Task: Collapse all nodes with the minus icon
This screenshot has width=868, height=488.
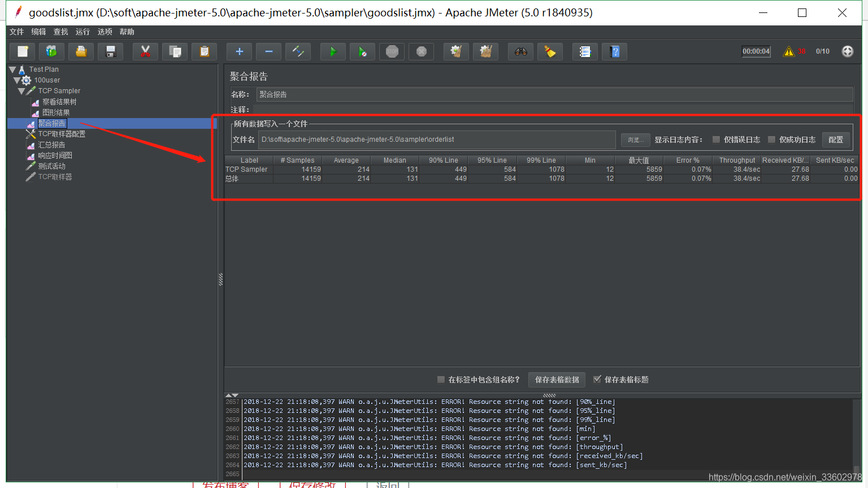Action: click(269, 51)
